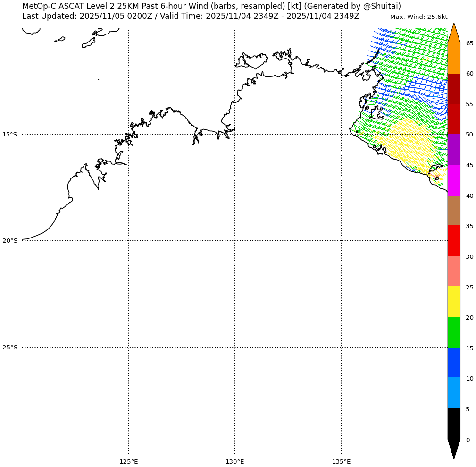Click the 125°E longitude label
Viewport: 476px width, 467px height.
[129, 461]
